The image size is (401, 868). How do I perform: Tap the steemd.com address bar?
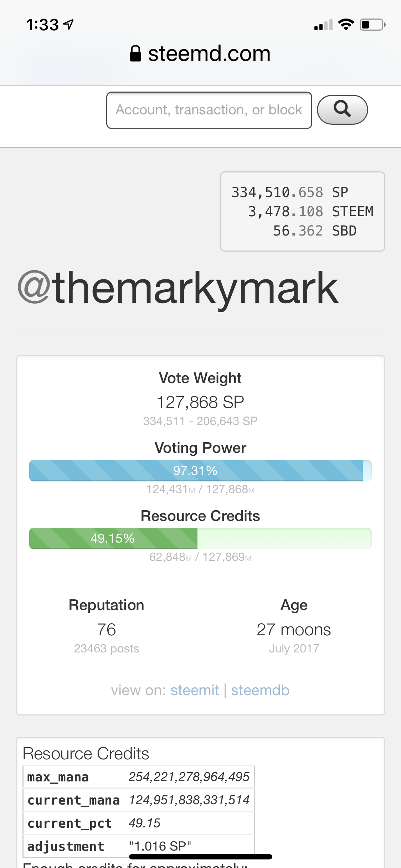point(200,54)
